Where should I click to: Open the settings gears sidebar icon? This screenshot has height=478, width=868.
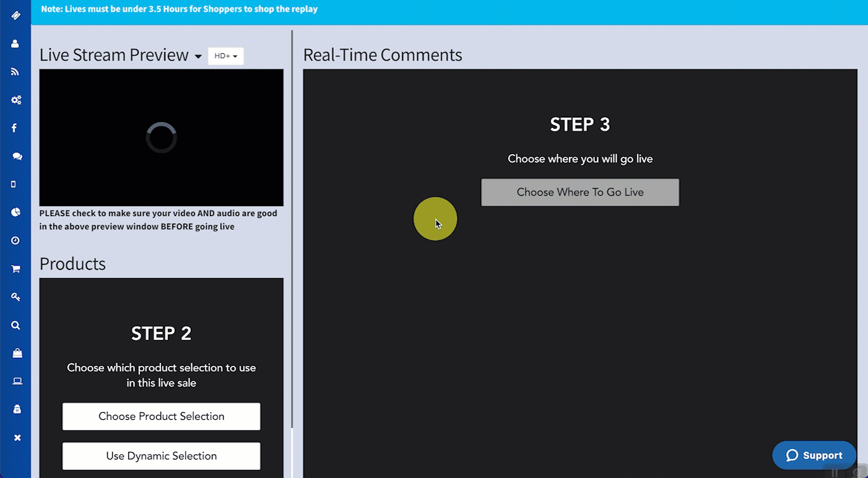(16, 100)
